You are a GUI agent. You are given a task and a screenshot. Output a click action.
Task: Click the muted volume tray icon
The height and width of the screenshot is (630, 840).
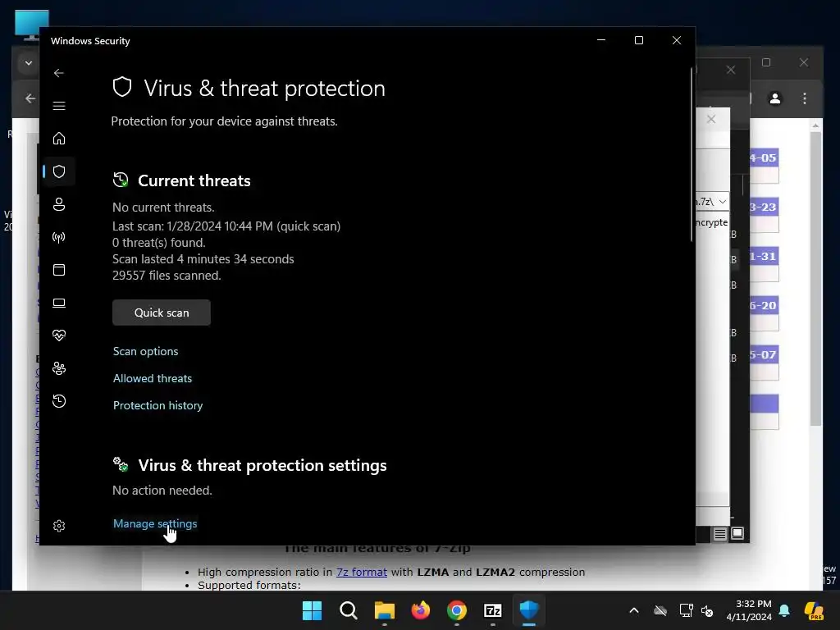pos(707,610)
